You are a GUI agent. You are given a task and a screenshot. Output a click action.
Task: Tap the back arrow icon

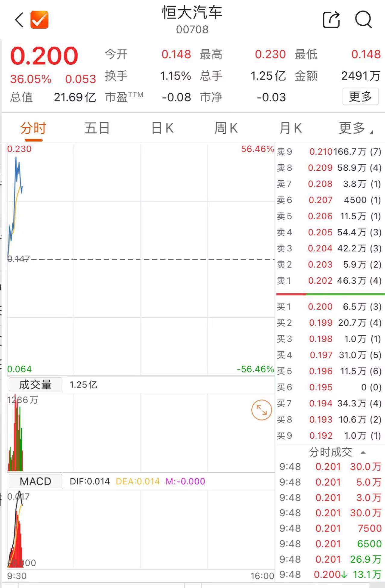tap(19, 20)
